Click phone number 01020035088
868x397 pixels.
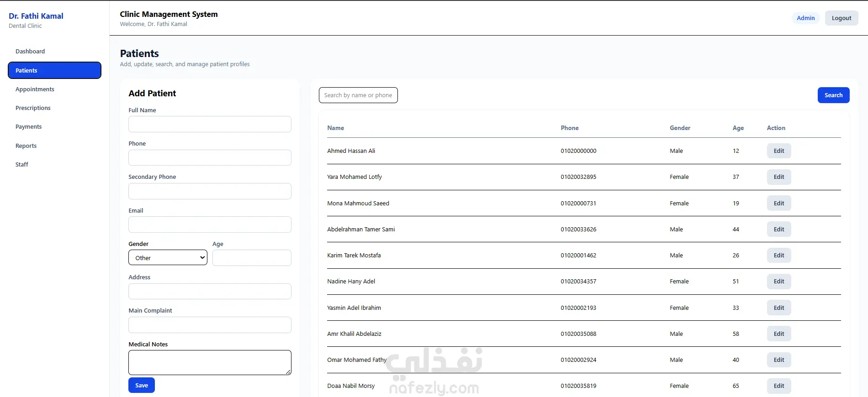click(578, 334)
